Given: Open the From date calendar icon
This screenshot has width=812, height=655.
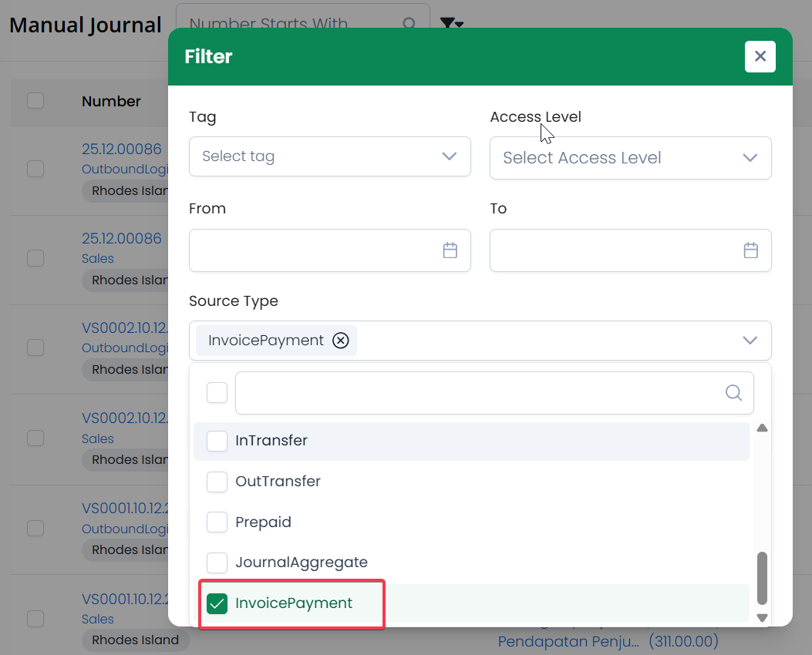Looking at the screenshot, I should 450,250.
